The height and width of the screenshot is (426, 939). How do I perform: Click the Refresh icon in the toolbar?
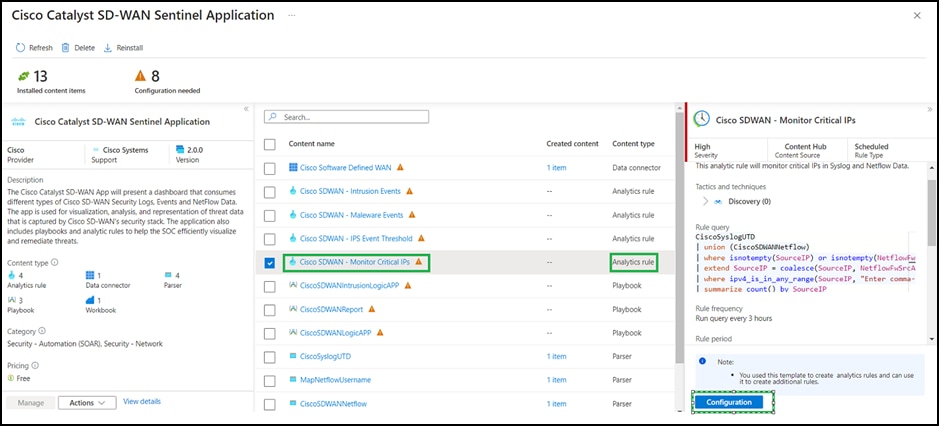[20, 47]
